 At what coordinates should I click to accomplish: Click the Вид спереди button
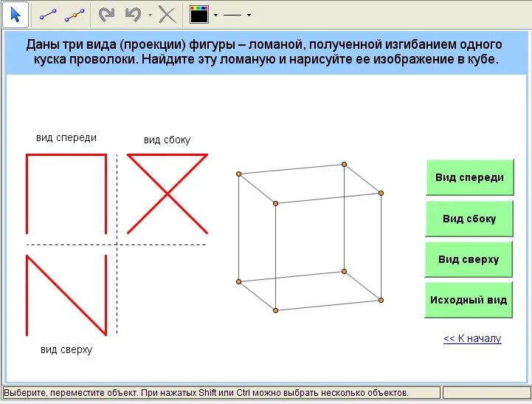470,177
